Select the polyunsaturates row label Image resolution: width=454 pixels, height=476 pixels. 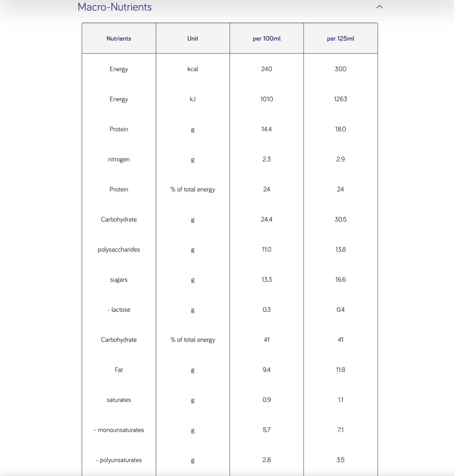point(119,460)
